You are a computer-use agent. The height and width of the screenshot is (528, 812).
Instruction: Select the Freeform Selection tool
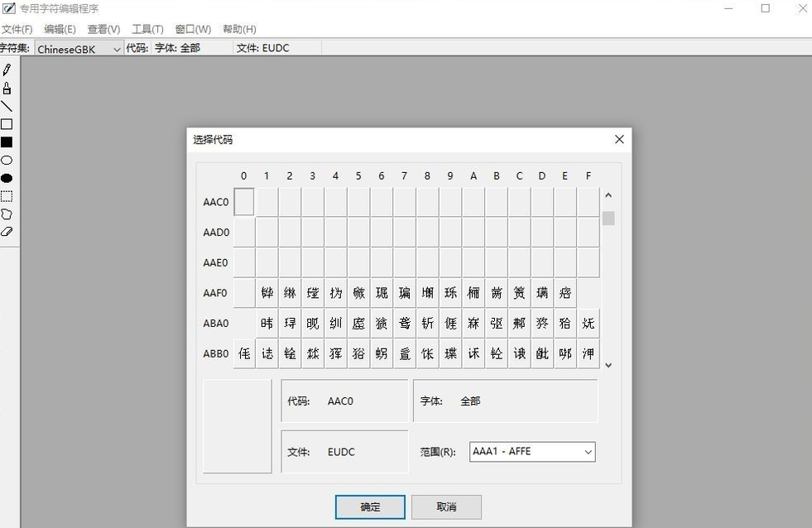tap(7, 214)
